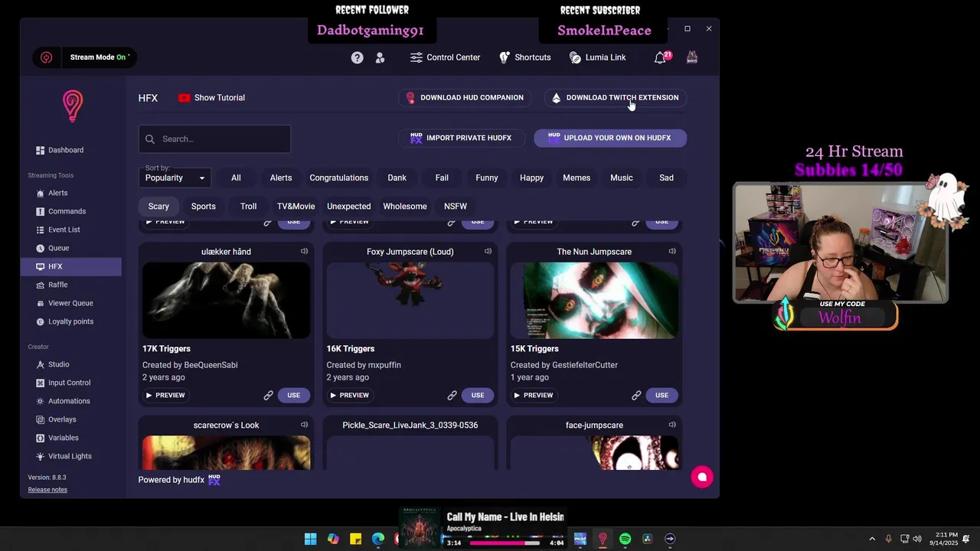This screenshot has width=980, height=551.
Task: Open Spotify from the taskbar
Action: tap(625, 539)
